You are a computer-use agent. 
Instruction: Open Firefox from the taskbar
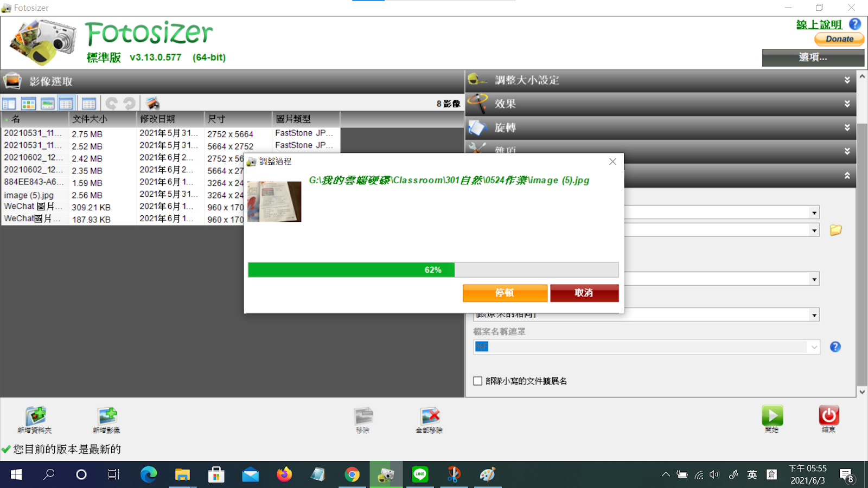tap(284, 475)
